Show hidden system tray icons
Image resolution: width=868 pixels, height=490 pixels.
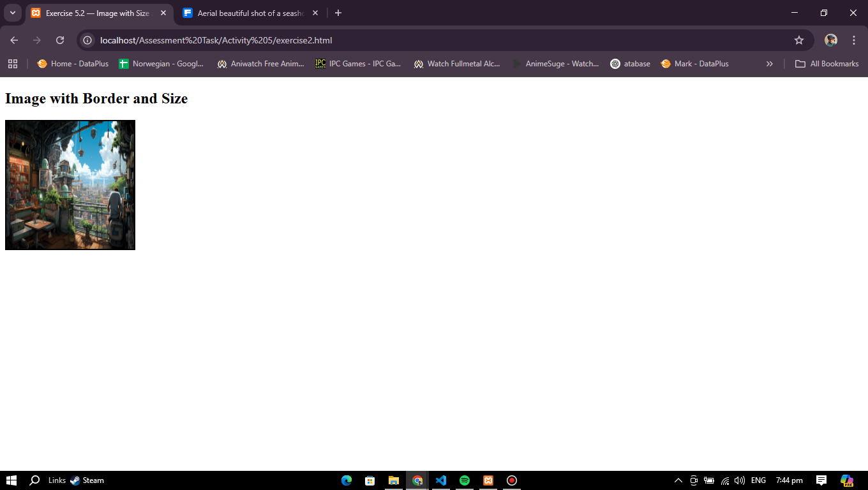[678, 480]
